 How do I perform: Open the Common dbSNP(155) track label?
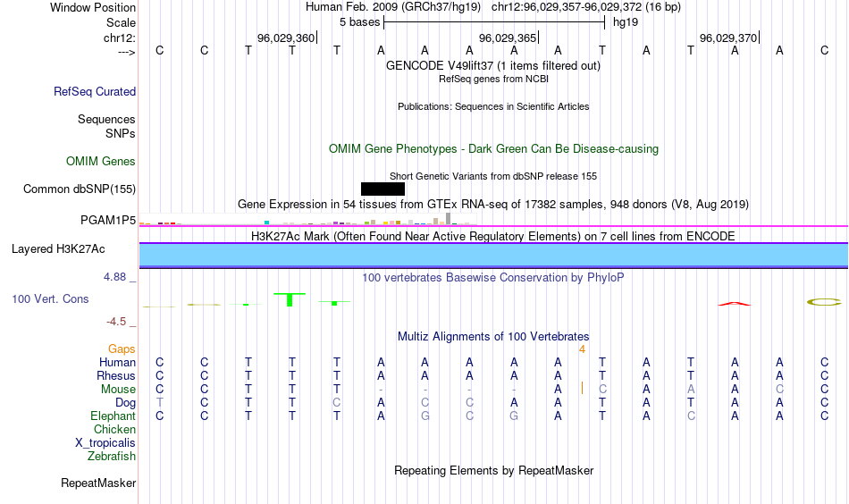(80, 189)
